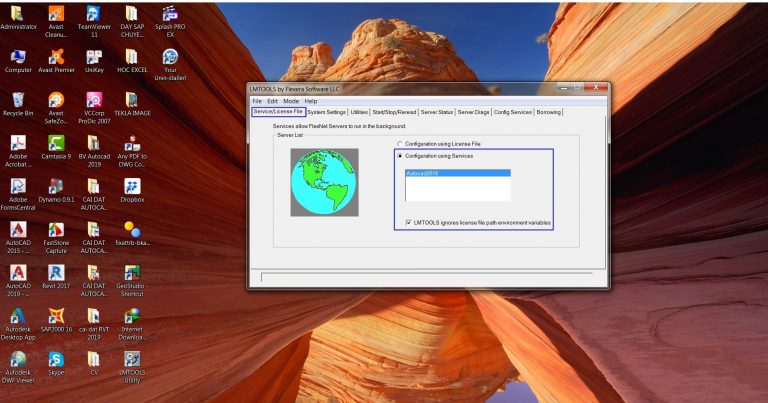
Task: Open Camtasia 9 desktop icon
Action: click(x=56, y=146)
